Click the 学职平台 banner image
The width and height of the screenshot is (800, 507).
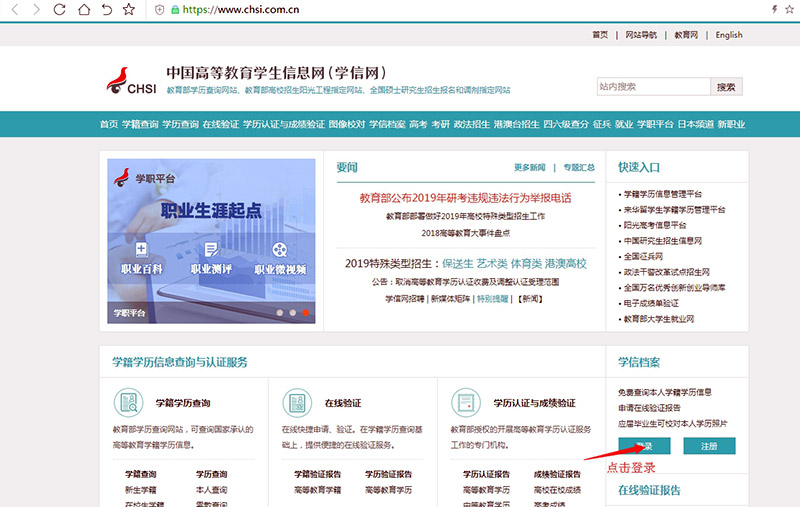point(211,241)
